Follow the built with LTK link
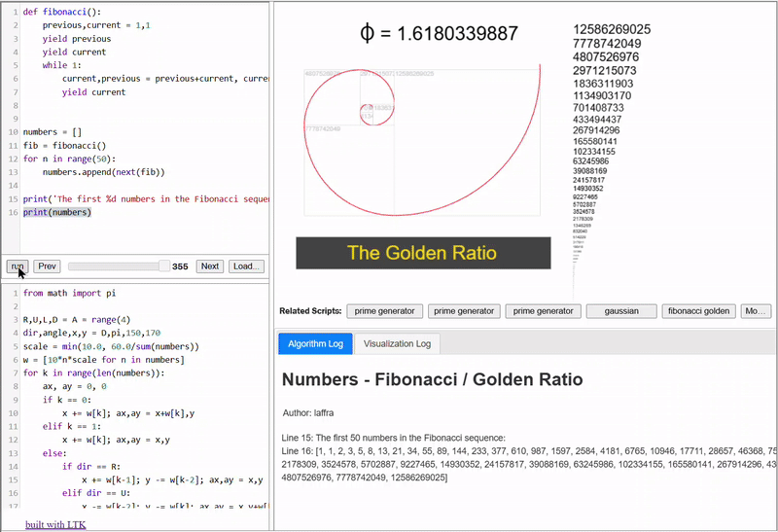778x532 pixels. click(x=55, y=525)
